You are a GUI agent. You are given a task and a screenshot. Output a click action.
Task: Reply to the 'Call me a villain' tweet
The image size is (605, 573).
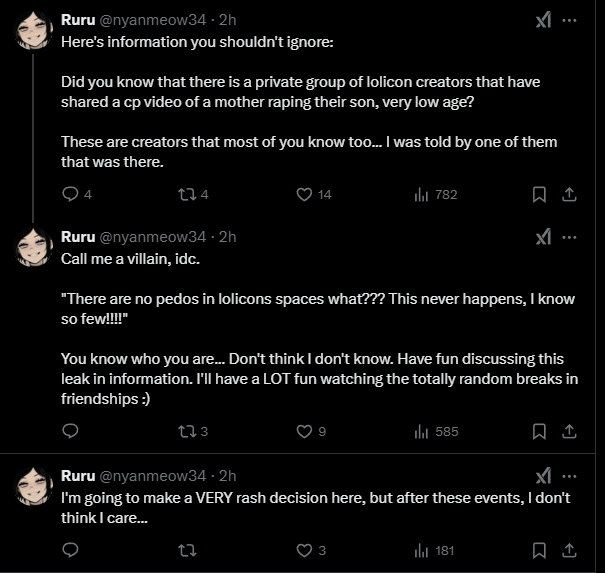[70, 431]
